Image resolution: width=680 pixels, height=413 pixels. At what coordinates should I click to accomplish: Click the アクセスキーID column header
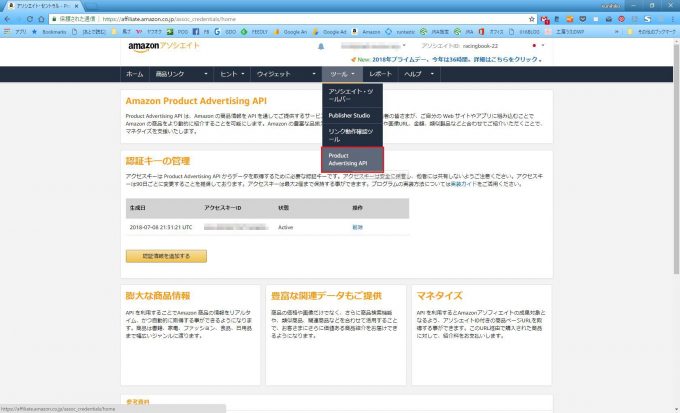(222, 208)
